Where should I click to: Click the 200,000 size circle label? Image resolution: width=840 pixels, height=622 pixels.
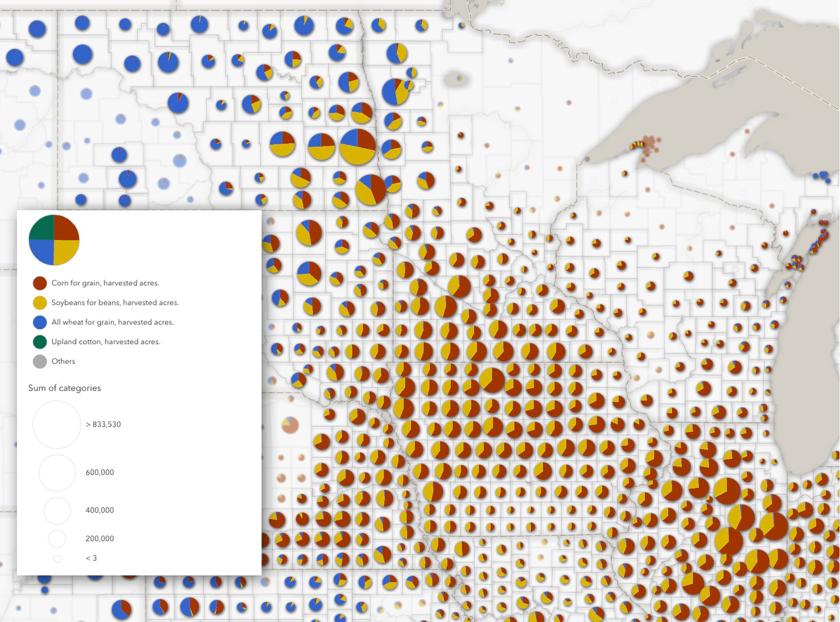coord(99,538)
